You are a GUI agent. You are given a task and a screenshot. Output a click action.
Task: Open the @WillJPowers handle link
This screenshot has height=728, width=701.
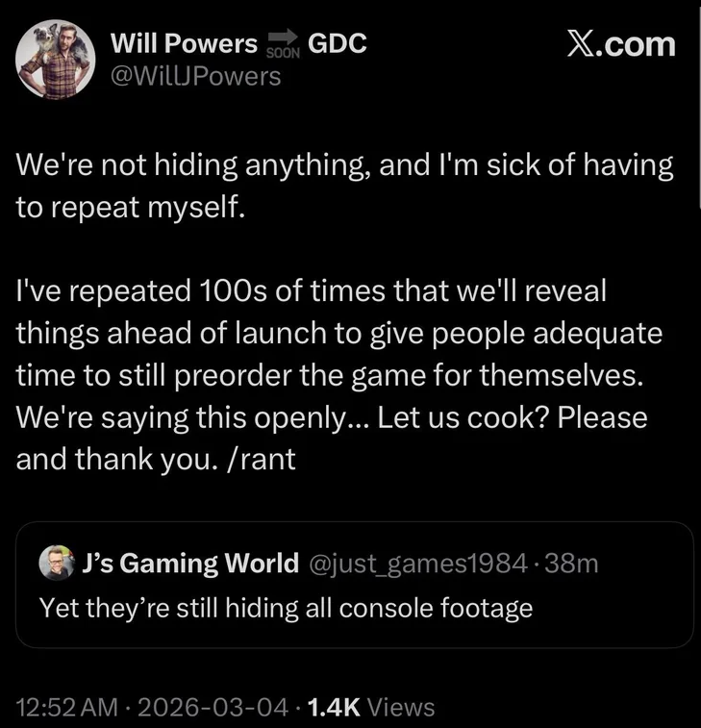[196, 75]
